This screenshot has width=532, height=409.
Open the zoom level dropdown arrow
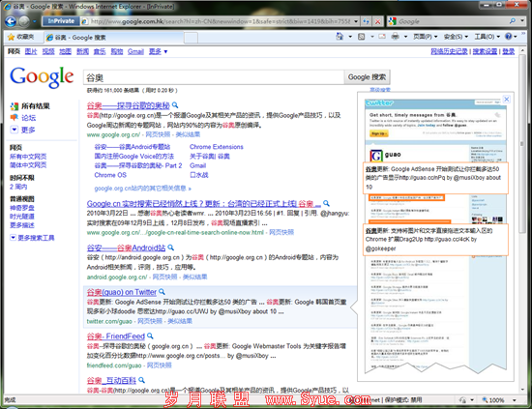click(x=515, y=400)
